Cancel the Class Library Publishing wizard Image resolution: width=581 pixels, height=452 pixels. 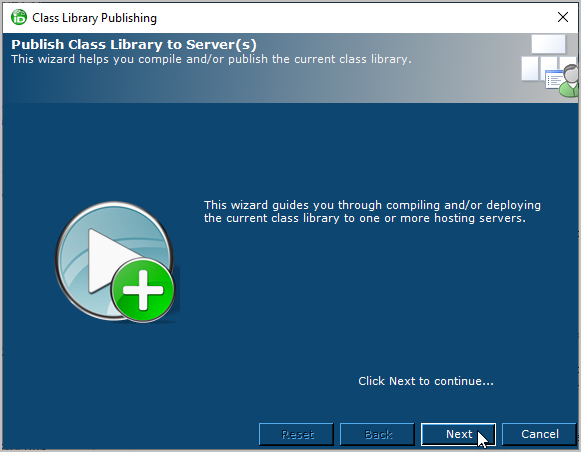[x=539, y=434]
